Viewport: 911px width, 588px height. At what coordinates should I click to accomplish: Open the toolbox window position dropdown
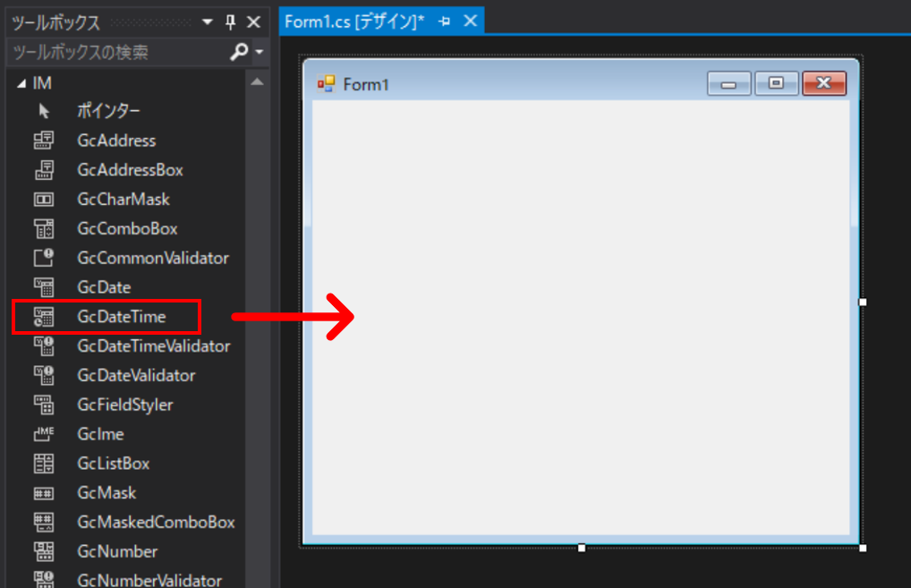pyautogui.click(x=208, y=22)
